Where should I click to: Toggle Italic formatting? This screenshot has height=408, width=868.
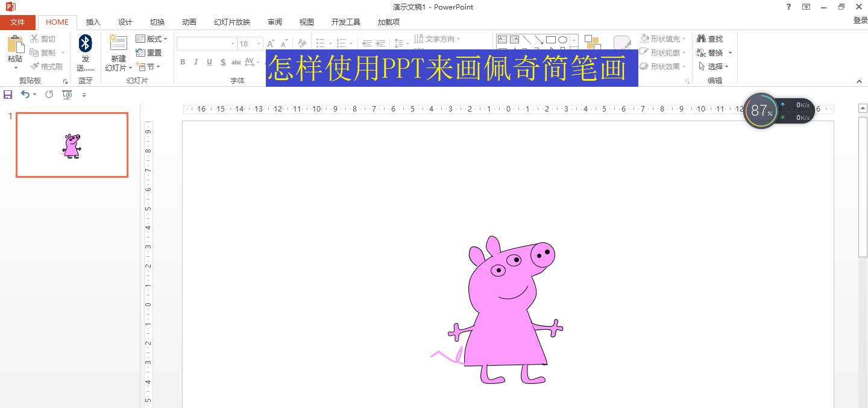(x=197, y=62)
